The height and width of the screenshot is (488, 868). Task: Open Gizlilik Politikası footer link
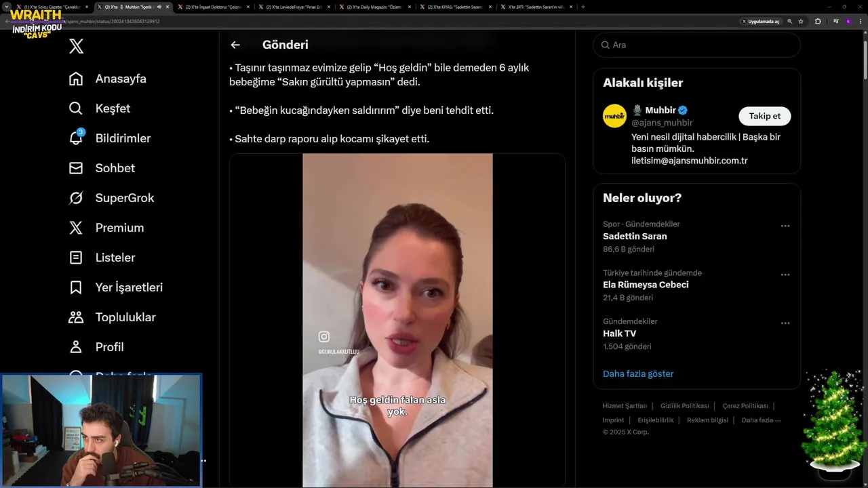click(x=684, y=406)
